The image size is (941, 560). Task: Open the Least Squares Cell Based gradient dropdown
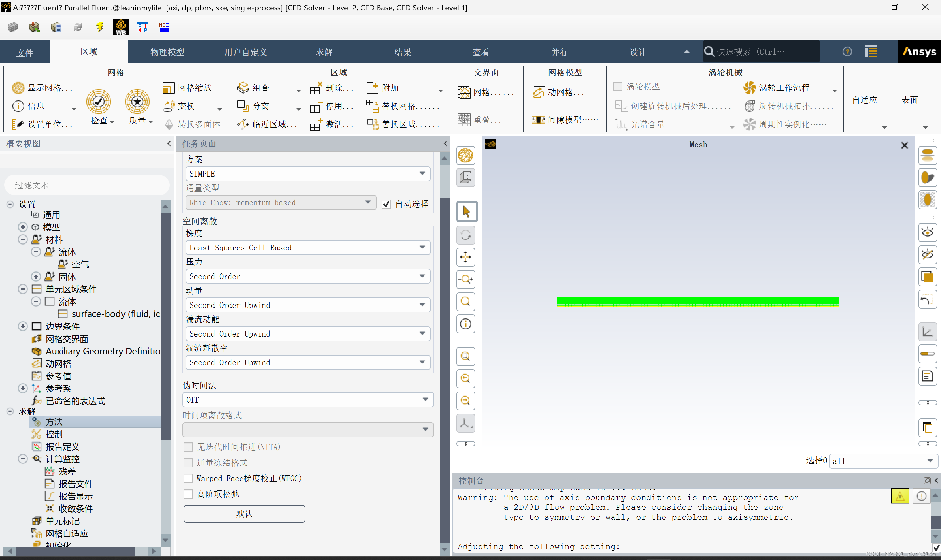point(308,248)
